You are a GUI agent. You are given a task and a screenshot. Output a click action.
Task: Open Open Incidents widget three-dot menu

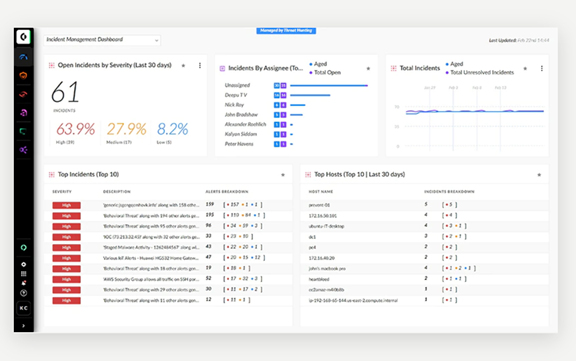pyautogui.click(x=200, y=65)
